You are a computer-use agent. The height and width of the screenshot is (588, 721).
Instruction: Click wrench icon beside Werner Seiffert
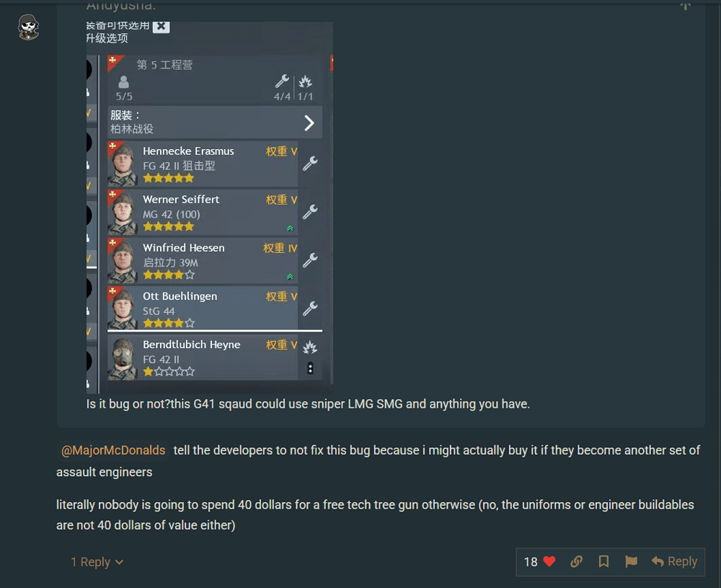(310, 211)
